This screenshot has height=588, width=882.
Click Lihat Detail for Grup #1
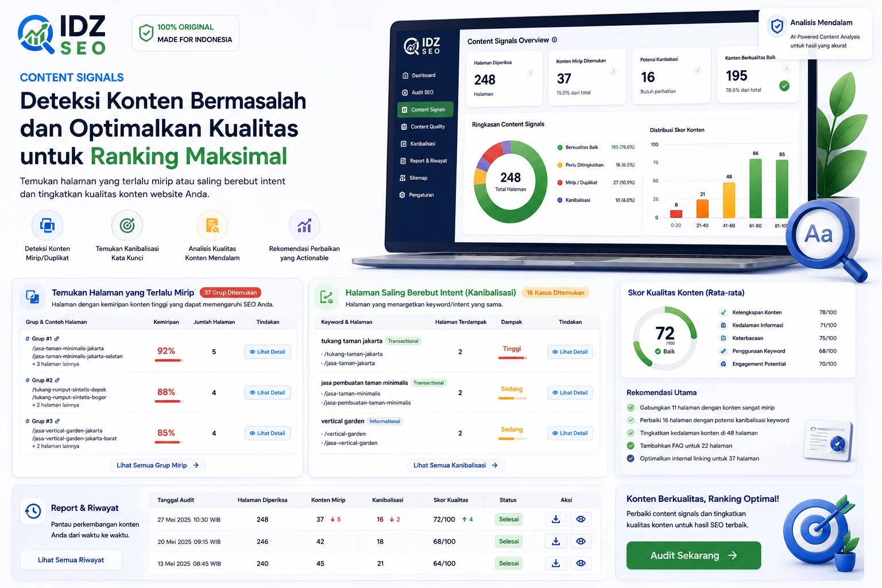[268, 352]
